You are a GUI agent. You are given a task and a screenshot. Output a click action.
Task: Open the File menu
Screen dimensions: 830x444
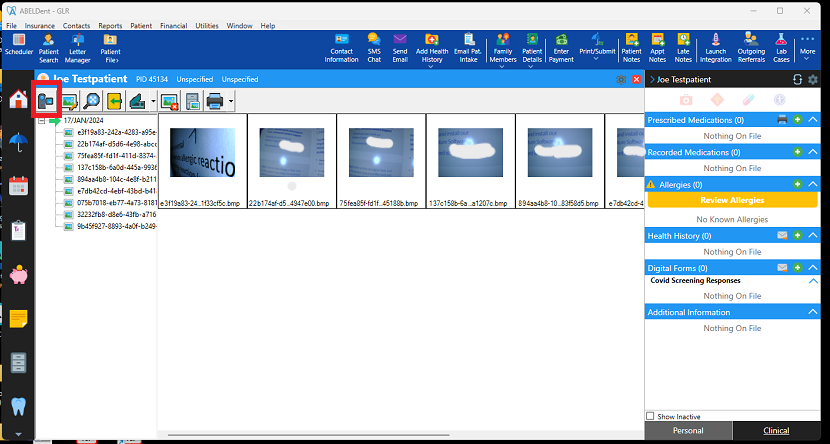pyautogui.click(x=11, y=25)
